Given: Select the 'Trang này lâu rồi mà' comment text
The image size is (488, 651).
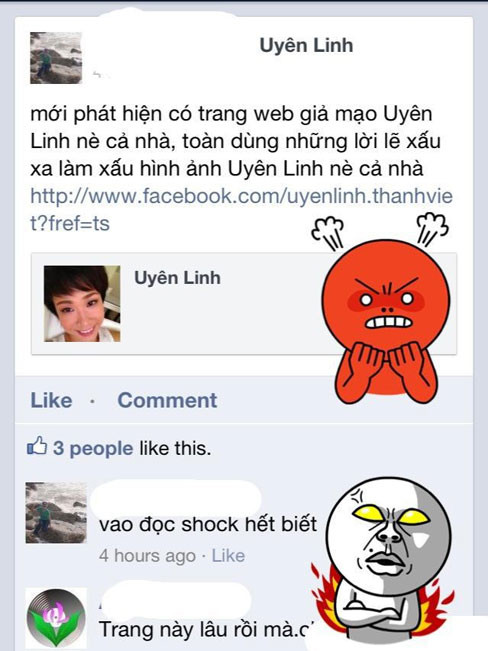Looking at the screenshot, I should 205,629.
